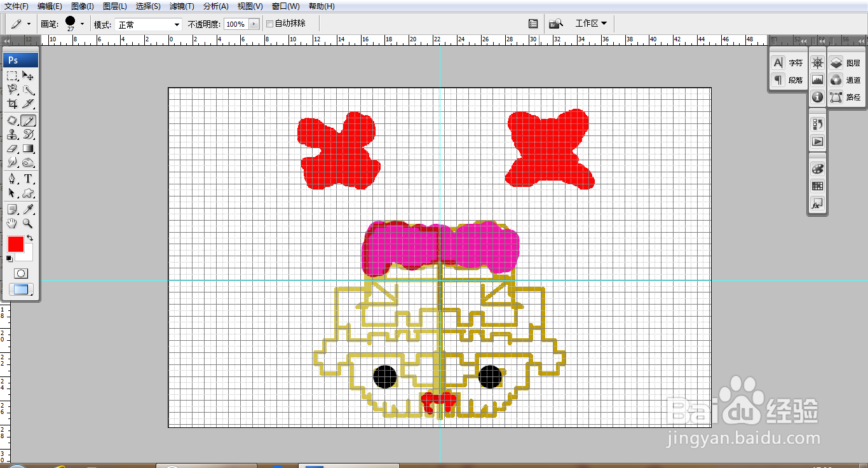
Task: Open the Color palette panel icon
Action: [818, 169]
